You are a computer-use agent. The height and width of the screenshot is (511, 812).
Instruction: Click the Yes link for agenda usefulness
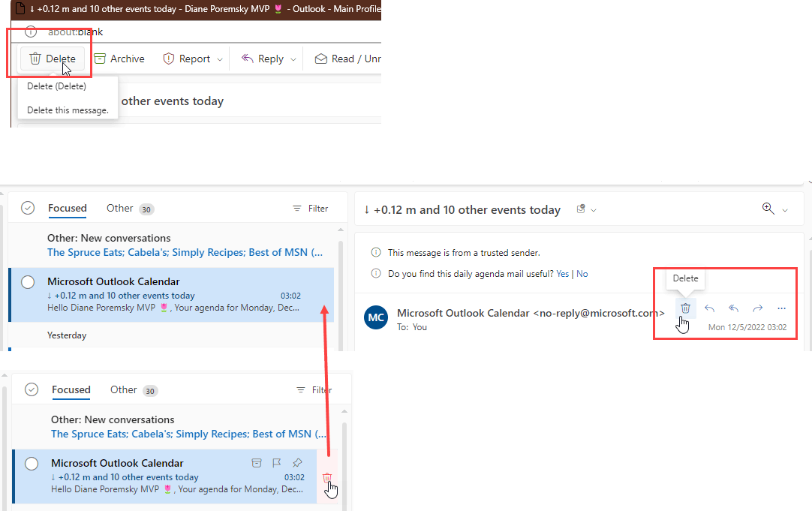(562, 274)
